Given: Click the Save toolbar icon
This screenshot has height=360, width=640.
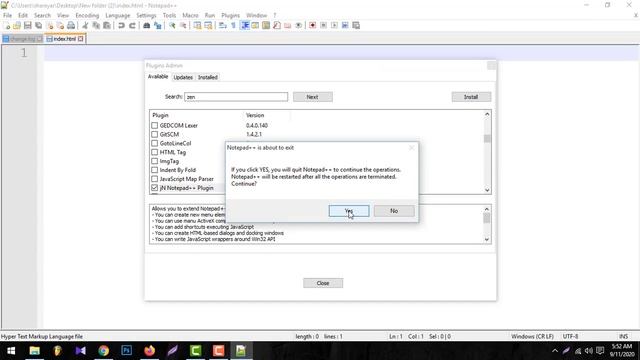Looking at the screenshot, I should coord(27,25).
